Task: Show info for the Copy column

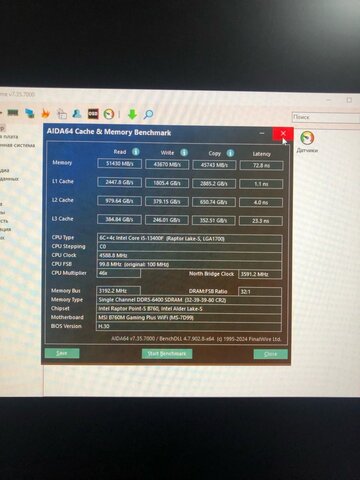Action: tap(230, 153)
